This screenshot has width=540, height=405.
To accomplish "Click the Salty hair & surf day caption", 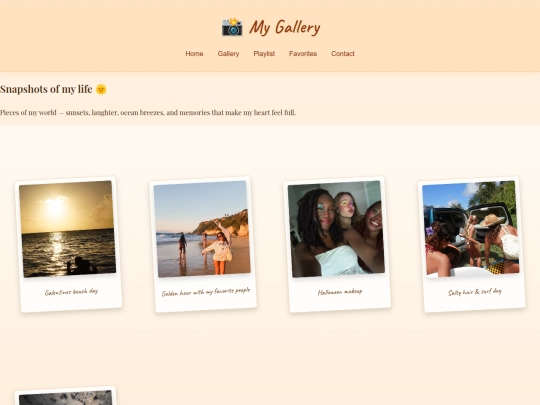I will [475, 292].
